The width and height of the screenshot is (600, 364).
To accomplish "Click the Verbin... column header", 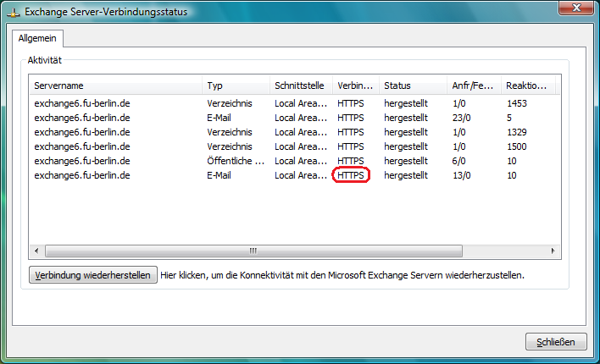I will coord(356,85).
